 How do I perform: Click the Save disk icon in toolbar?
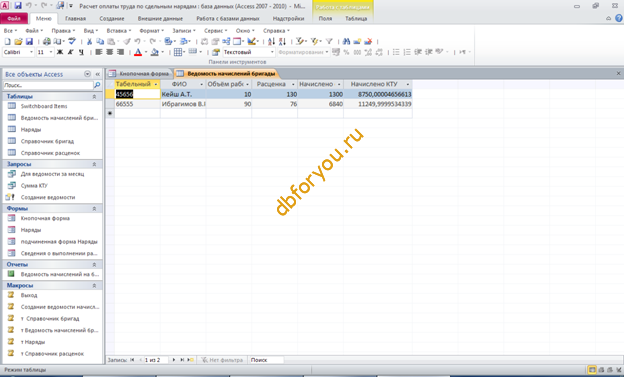coord(29,41)
